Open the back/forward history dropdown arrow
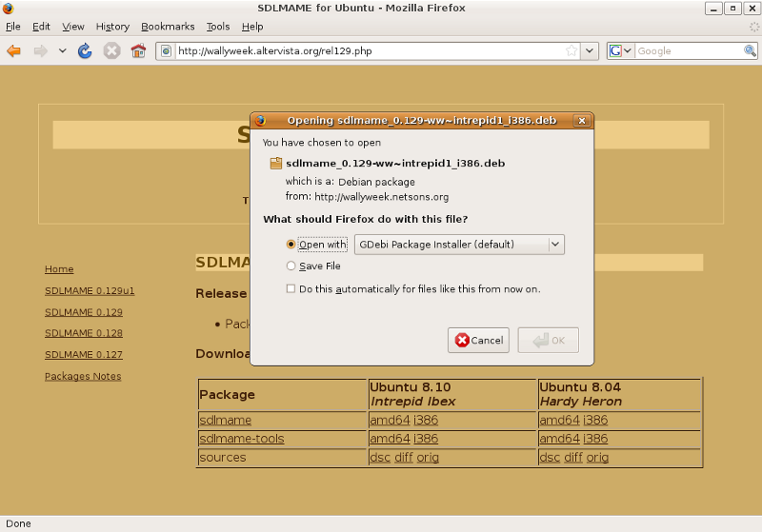This screenshot has height=532, width=762. point(63,50)
